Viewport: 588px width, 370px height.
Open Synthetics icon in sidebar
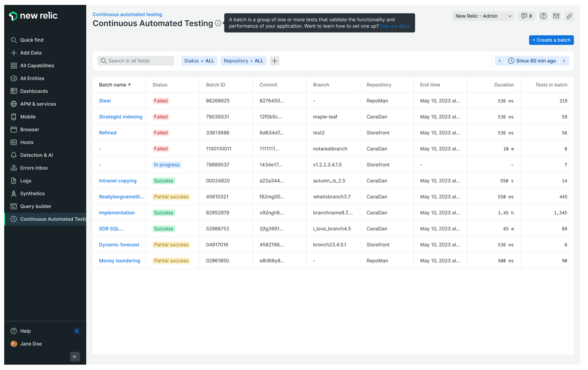click(x=14, y=194)
